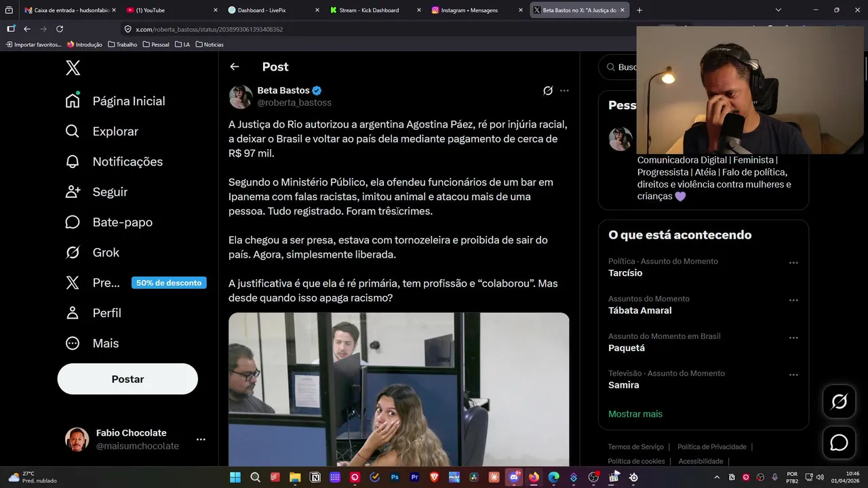Viewport: 868px width, 488px height.
Task: Open the Mais menu
Action: click(x=92, y=343)
